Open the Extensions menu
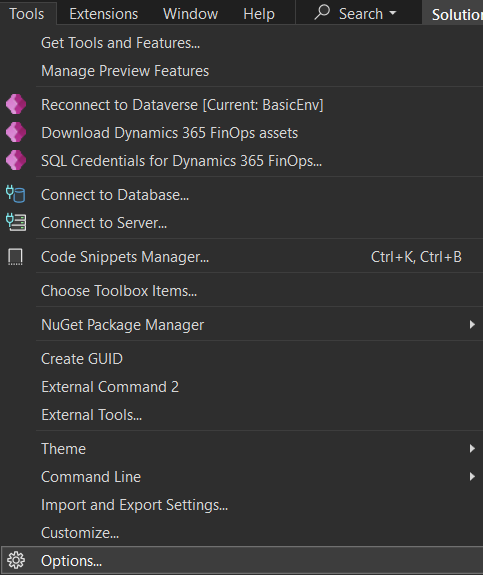The width and height of the screenshot is (483, 575). coord(104,14)
